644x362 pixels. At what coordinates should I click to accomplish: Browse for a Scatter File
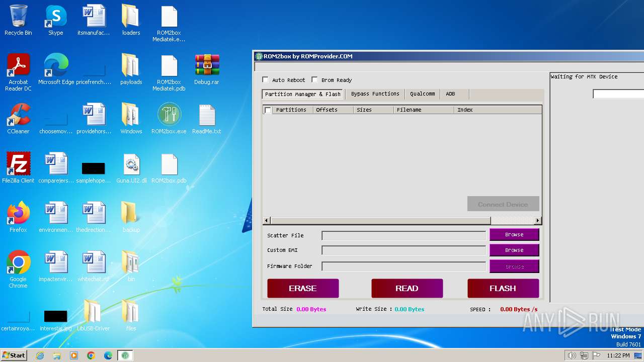[514, 235]
